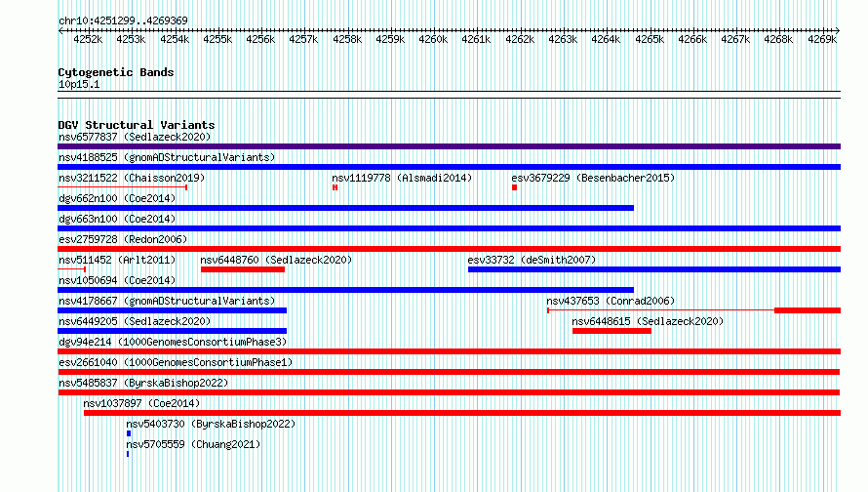
Task: Open dgv94e214 (1000GenomesConsortiumPhase3) label
Action: coord(173,342)
